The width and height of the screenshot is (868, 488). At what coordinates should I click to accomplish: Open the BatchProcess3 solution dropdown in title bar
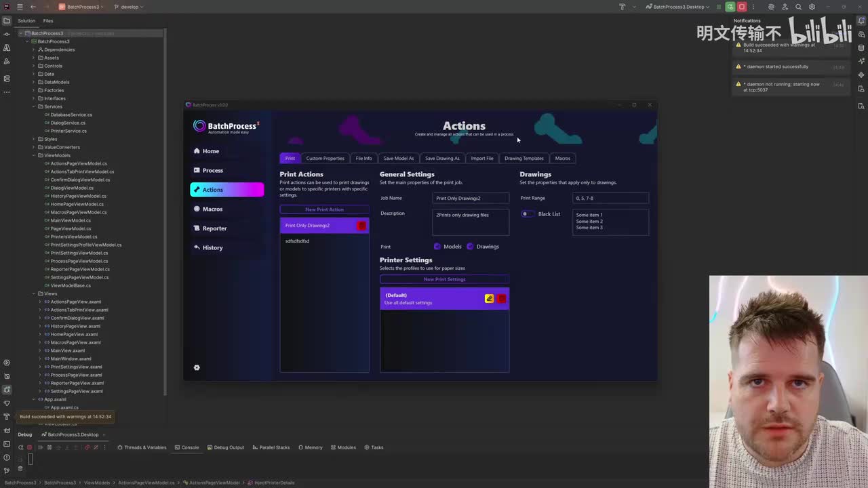coord(83,7)
